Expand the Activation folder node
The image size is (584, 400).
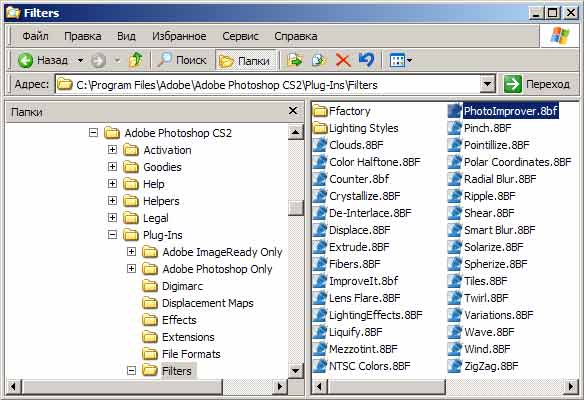(x=112, y=150)
